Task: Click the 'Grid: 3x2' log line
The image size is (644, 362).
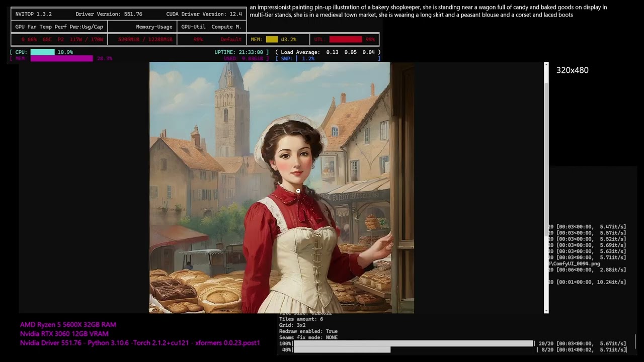Action: click(292, 325)
